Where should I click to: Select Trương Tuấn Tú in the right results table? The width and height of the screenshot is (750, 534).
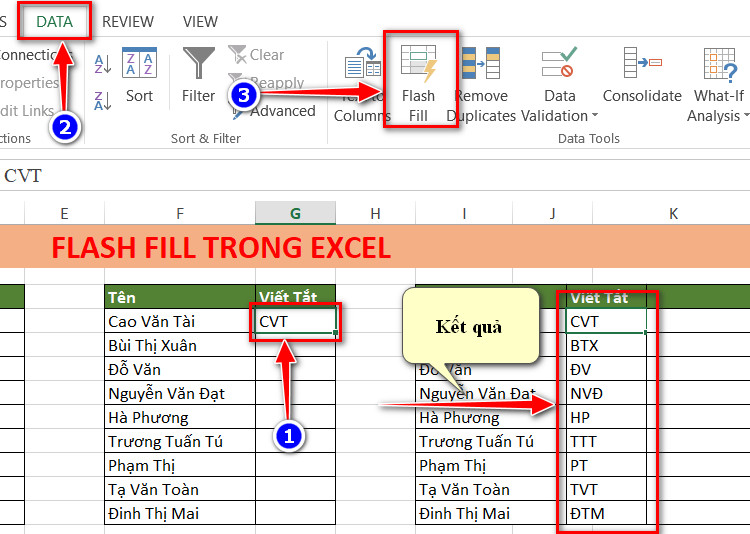491,441
